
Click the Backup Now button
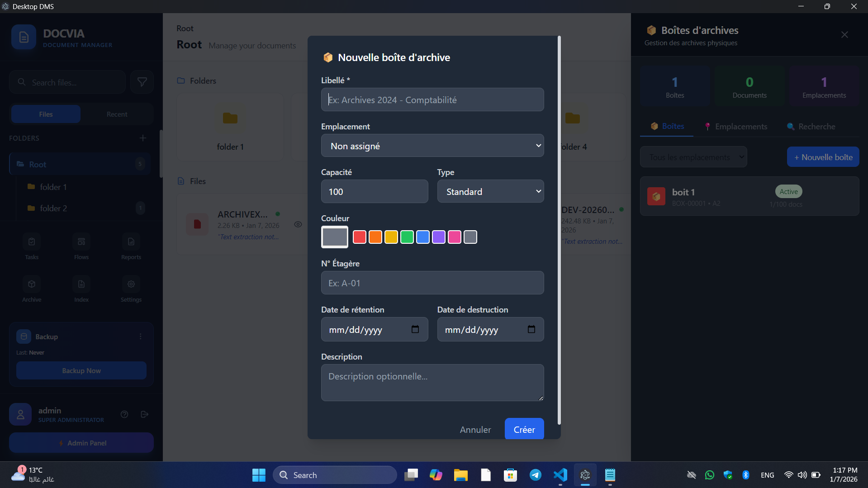pos(81,370)
